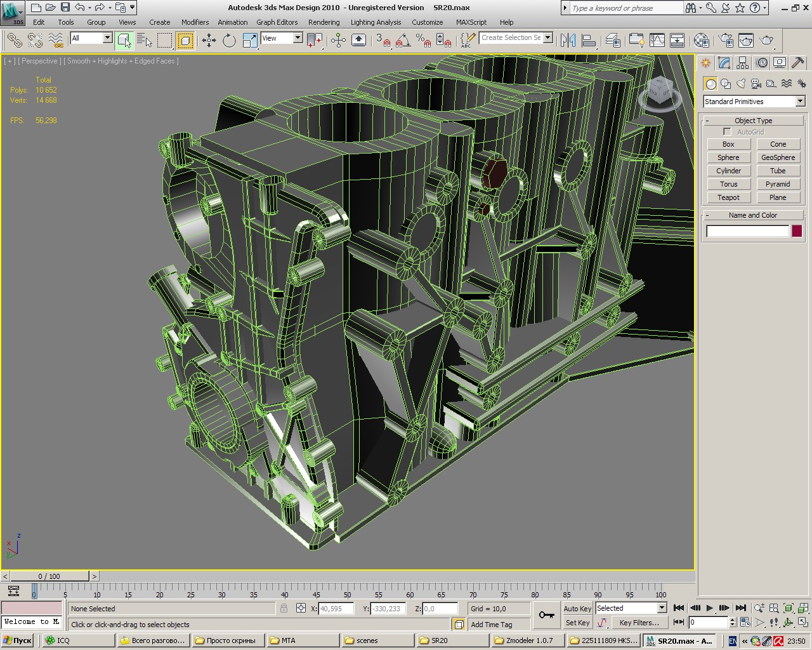The image size is (812, 650).
Task: Open the Select by Name tool
Action: (145, 41)
